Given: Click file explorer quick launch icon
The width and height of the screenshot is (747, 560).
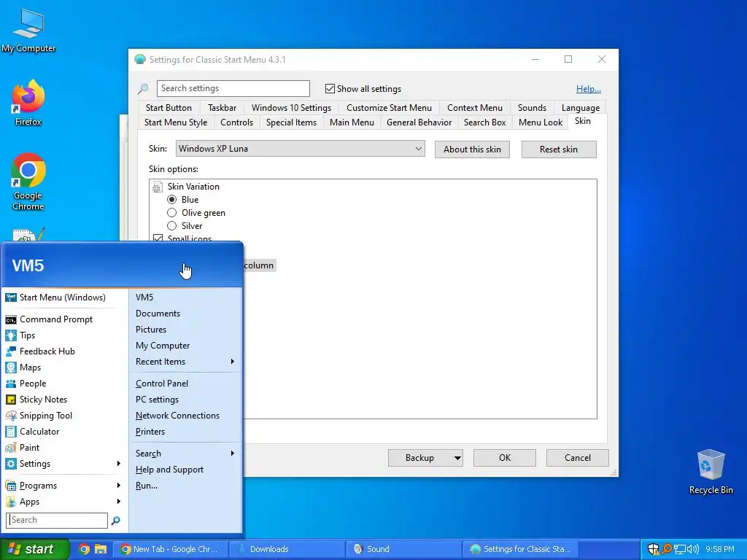Looking at the screenshot, I should [x=101, y=549].
